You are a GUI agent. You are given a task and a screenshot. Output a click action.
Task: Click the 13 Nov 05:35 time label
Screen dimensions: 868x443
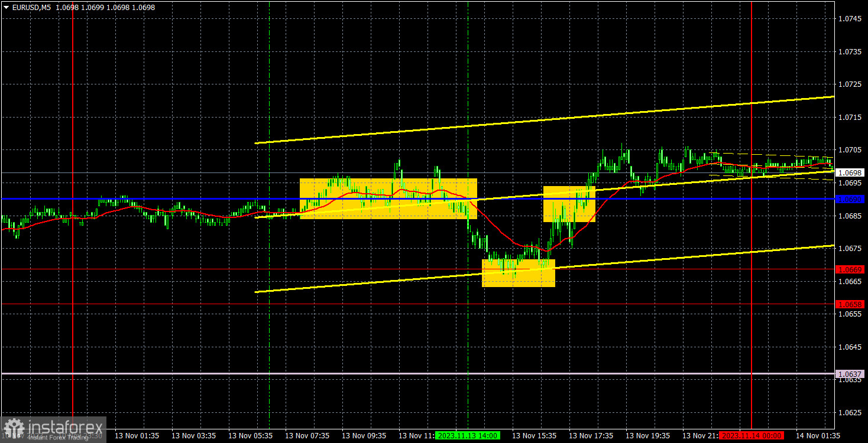tap(250, 435)
